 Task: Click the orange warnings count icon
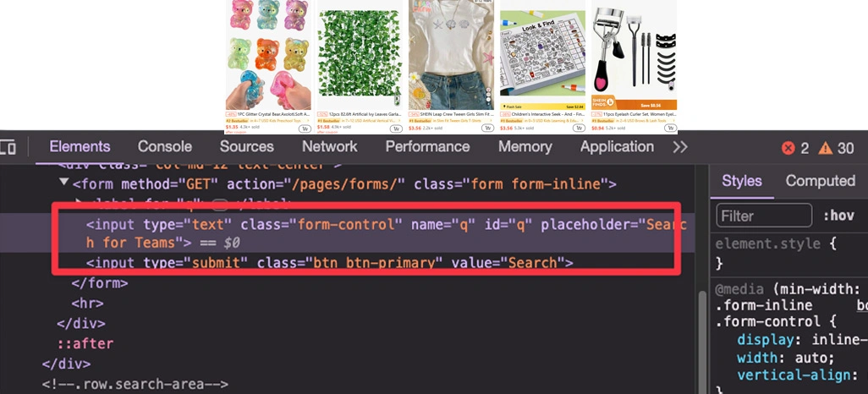[x=826, y=148]
